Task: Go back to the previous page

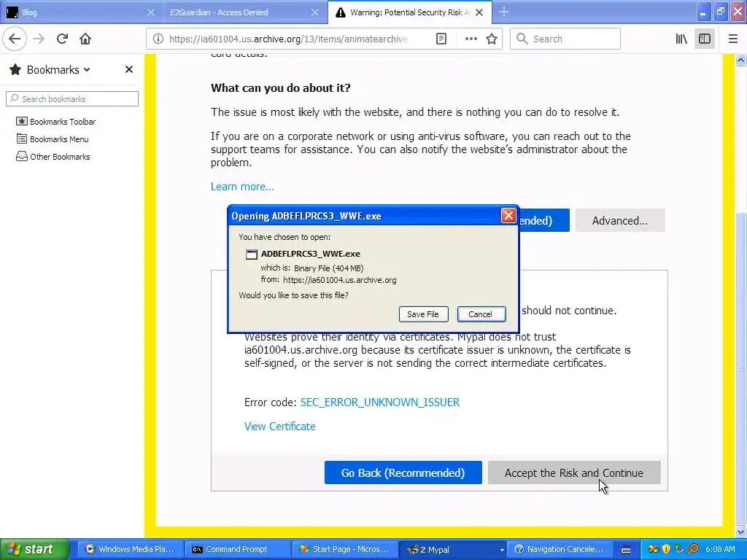Action: pos(15,39)
